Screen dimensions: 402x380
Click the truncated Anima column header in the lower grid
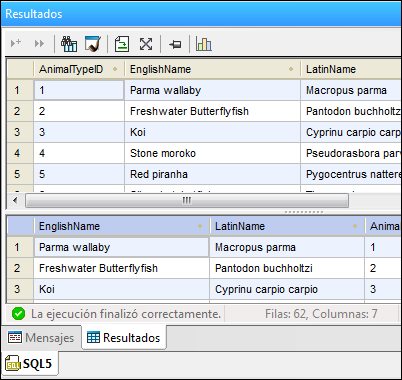(383, 226)
